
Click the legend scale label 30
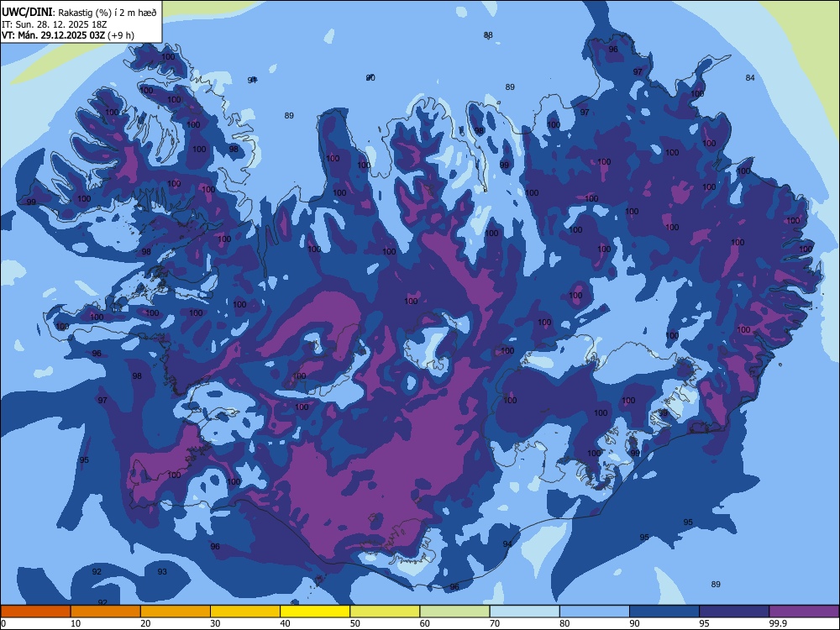click(x=215, y=623)
